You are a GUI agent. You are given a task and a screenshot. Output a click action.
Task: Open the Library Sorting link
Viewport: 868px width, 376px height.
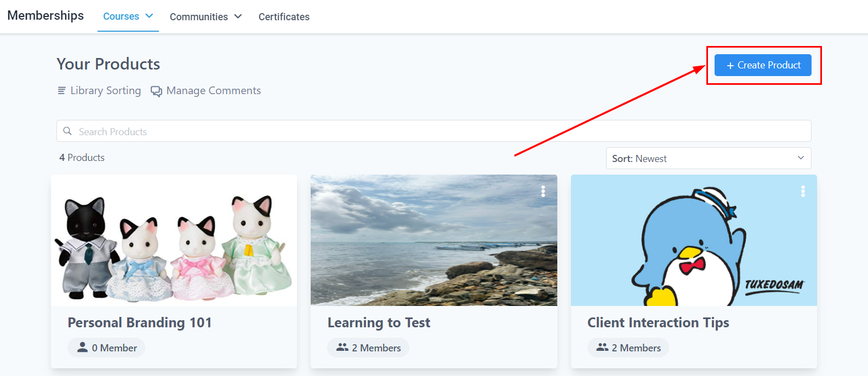click(105, 91)
